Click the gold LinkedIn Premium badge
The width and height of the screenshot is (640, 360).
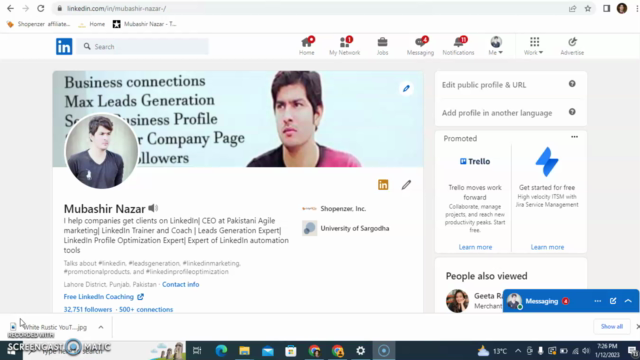[383, 185]
